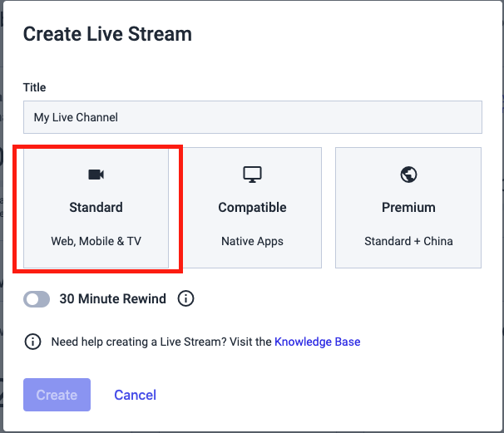Click the Create button

[57, 395]
